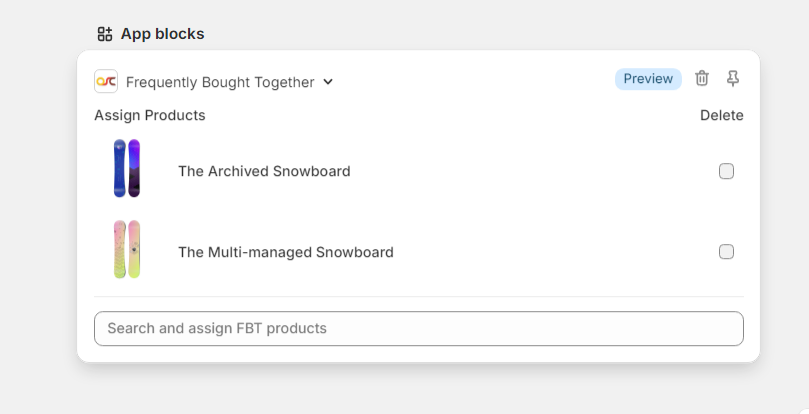The image size is (809, 414).
Task: Click the Frequently Bought Together app logo
Action: tap(106, 82)
